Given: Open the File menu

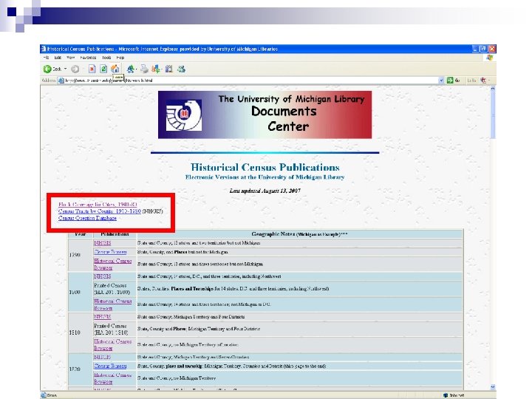Looking at the screenshot, I should coord(46,58).
